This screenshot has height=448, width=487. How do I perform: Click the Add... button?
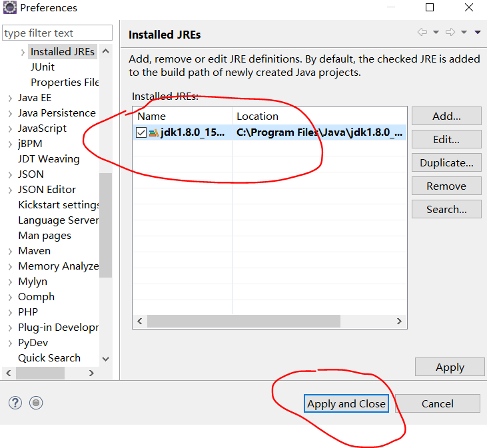click(x=446, y=116)
